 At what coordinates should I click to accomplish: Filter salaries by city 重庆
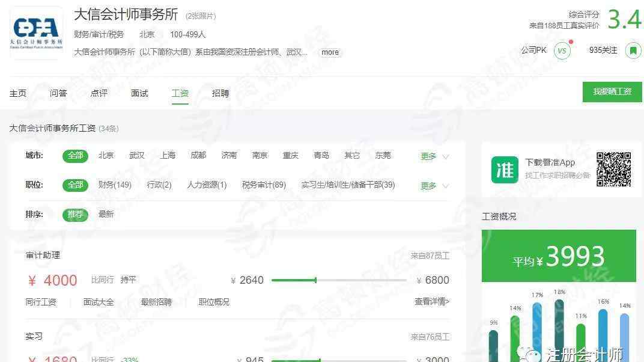point(290,155)
